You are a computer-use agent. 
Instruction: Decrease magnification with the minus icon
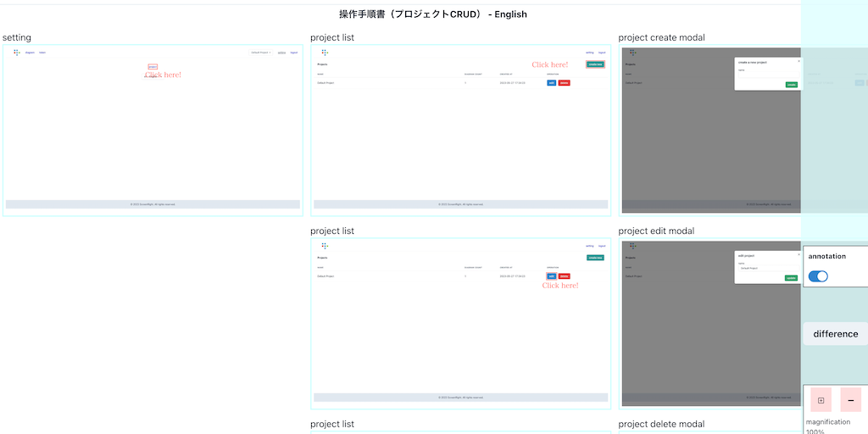[x=850, y=400]
